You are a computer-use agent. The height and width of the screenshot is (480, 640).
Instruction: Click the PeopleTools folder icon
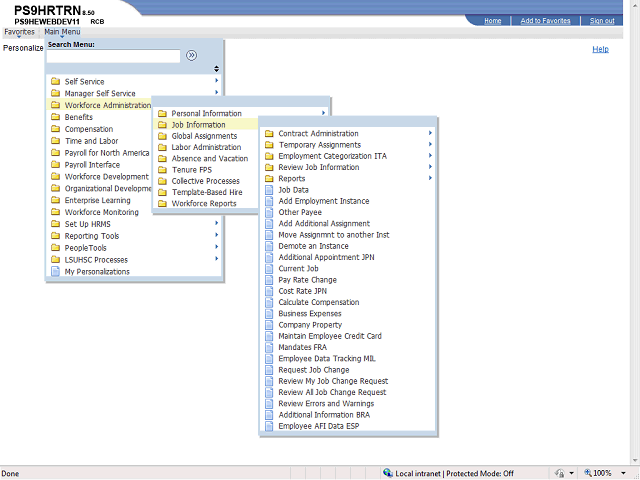click(x=56, y=248)
